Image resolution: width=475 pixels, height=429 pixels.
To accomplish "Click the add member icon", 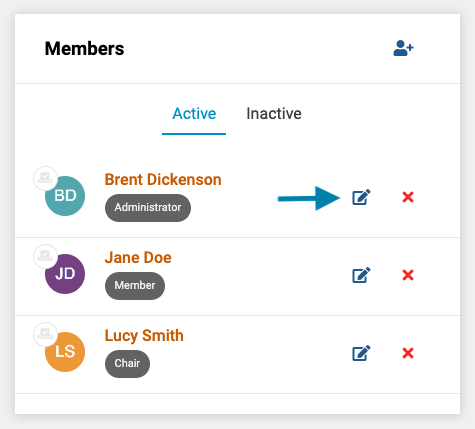I will (x=403, y=48).
